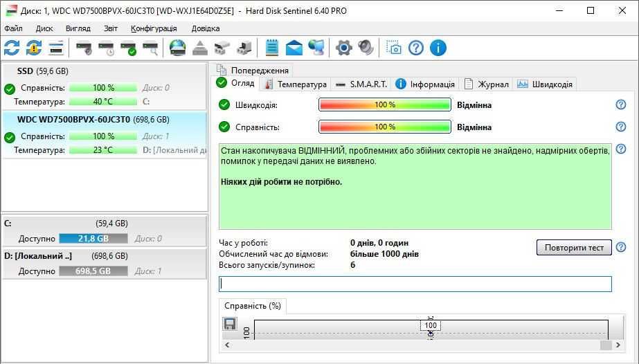Take a screenshot with the camera icon
639x364 pixels.
pos(394,48)
